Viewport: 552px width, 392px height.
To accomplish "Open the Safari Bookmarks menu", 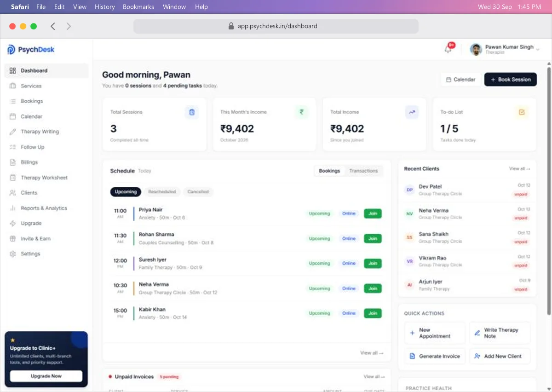I will (138, 7).
